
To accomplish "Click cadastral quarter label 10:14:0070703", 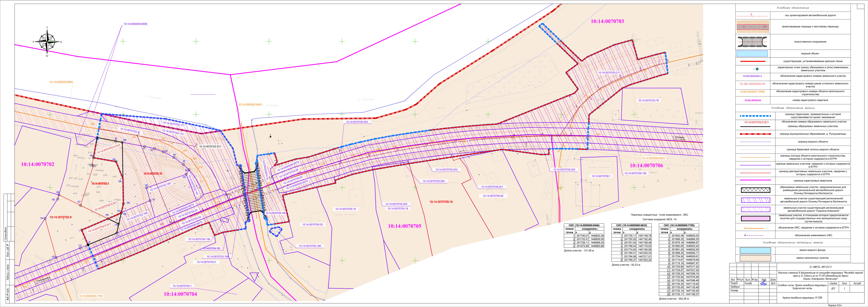I will (607, 21).
